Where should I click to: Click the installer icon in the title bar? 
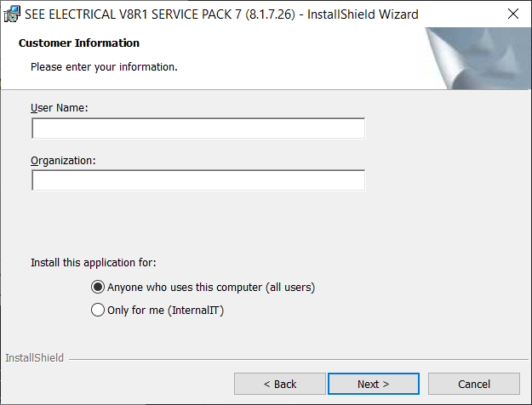coord(12,14)
